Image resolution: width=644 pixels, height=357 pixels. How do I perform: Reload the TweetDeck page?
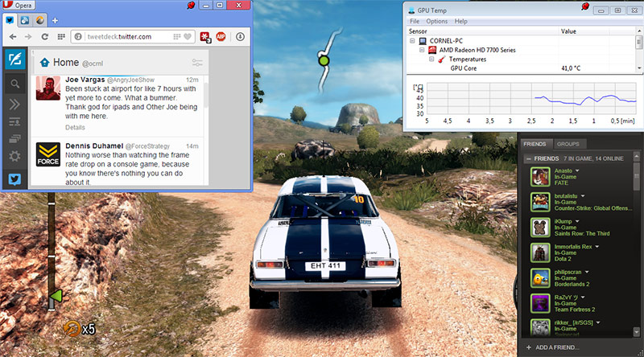click(x=44, y=36)
